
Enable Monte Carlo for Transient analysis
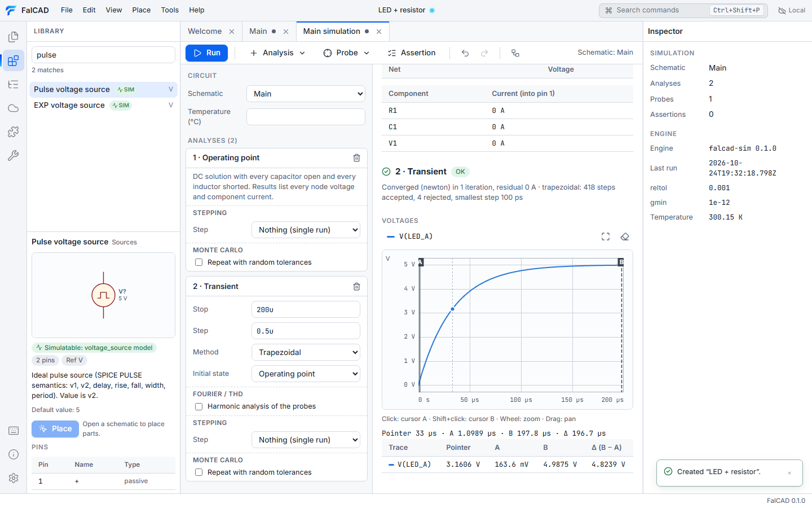198,472
